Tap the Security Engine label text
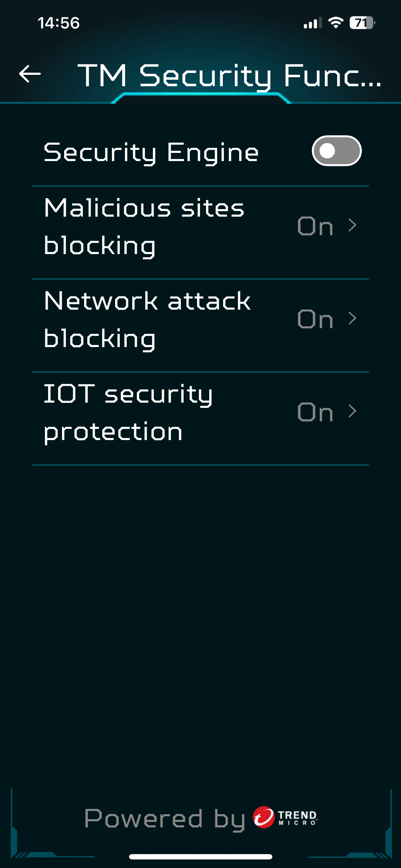 point(151,152)
